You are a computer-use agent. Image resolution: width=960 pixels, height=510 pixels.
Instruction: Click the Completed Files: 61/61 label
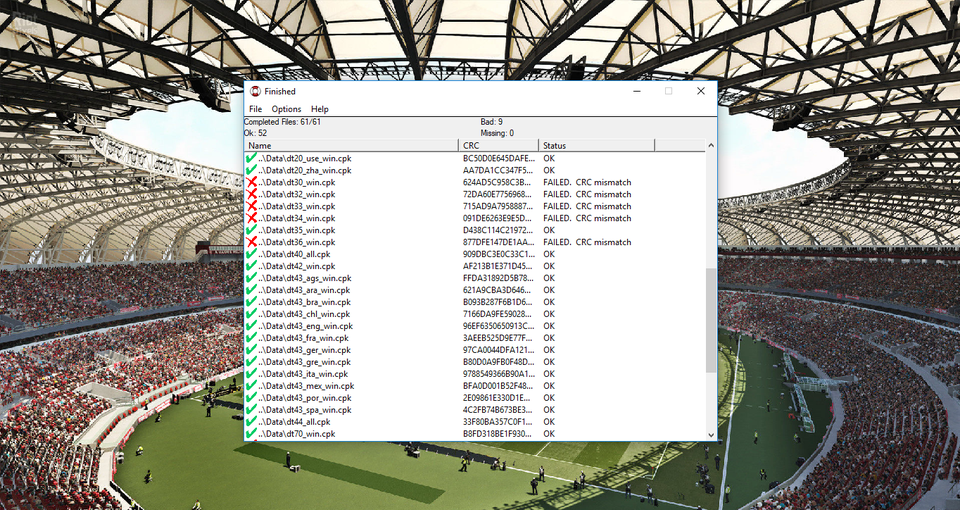click(x=282, y=122)
